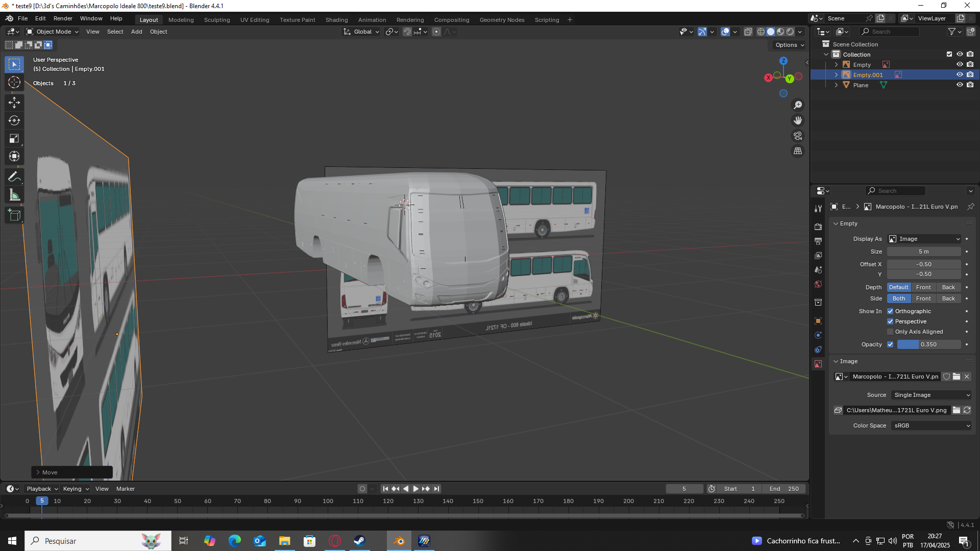Open the Object Data properties tab

[x=818, y=364]
